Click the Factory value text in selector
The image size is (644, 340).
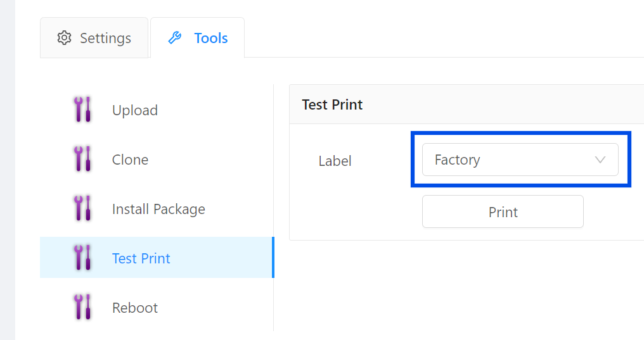pyautogui.click(x=457, y=160)
